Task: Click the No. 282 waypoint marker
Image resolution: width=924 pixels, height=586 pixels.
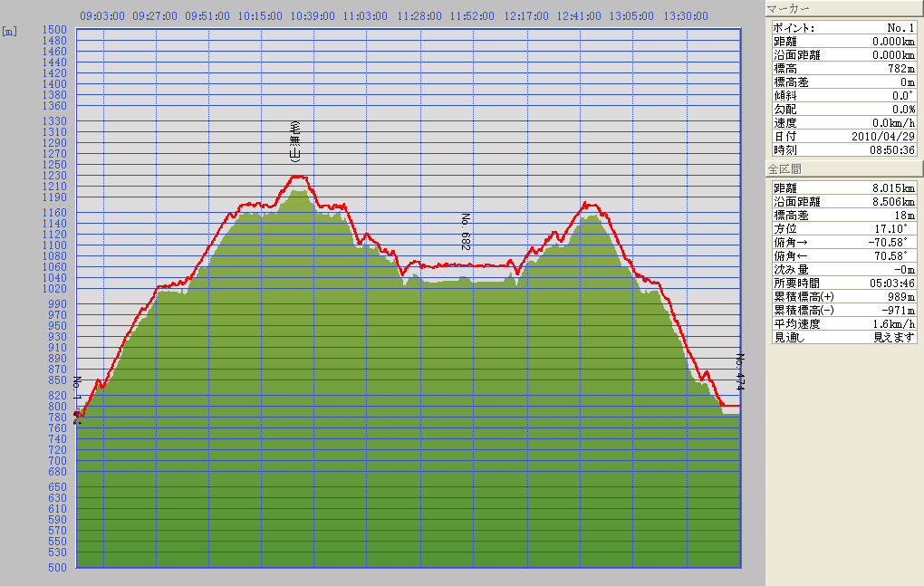Action: tap(466, 232)
